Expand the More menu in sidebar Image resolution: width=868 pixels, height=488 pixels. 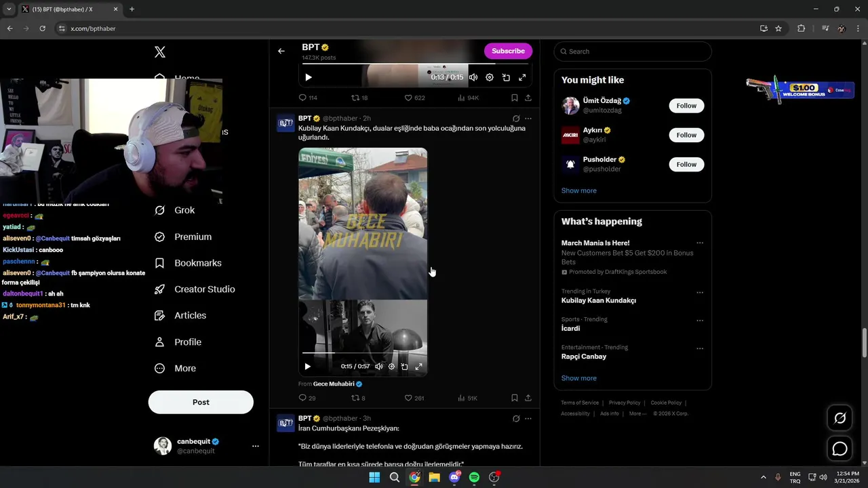(175, 369)
